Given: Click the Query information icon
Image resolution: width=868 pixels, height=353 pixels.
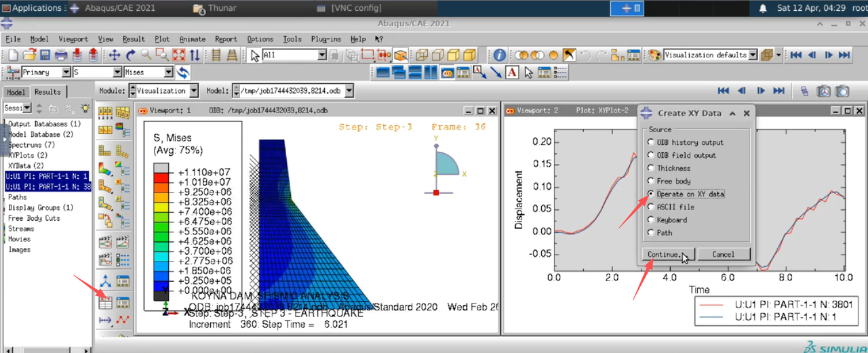Looking at the screenshot, I should pos(499,55).
